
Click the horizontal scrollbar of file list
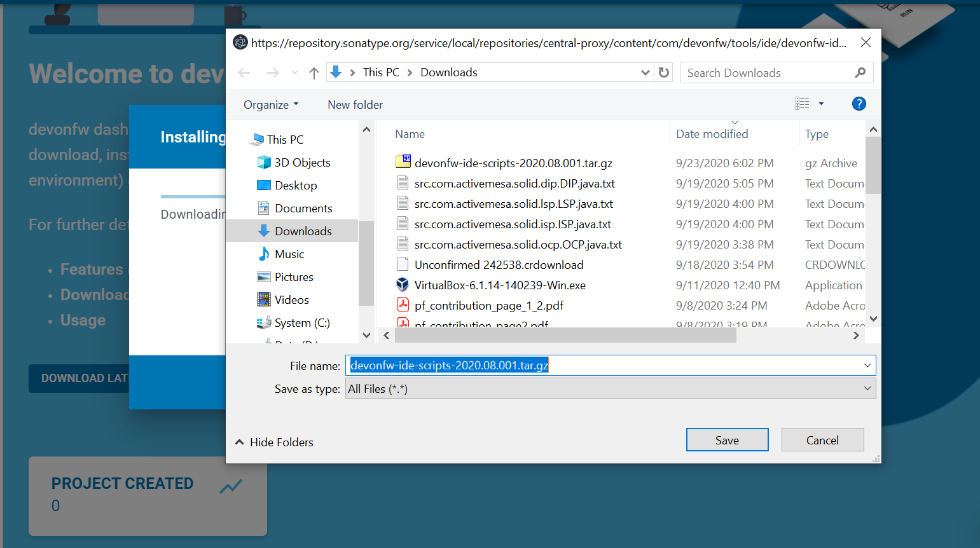(566, 336)
